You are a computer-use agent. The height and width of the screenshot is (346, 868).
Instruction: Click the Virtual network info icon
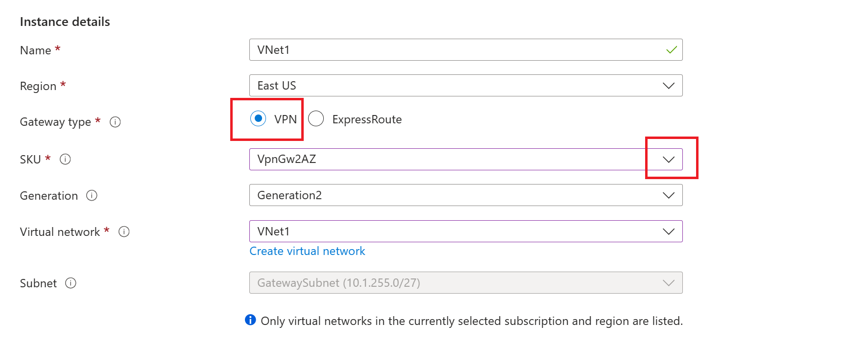click(x=124, y=231)
